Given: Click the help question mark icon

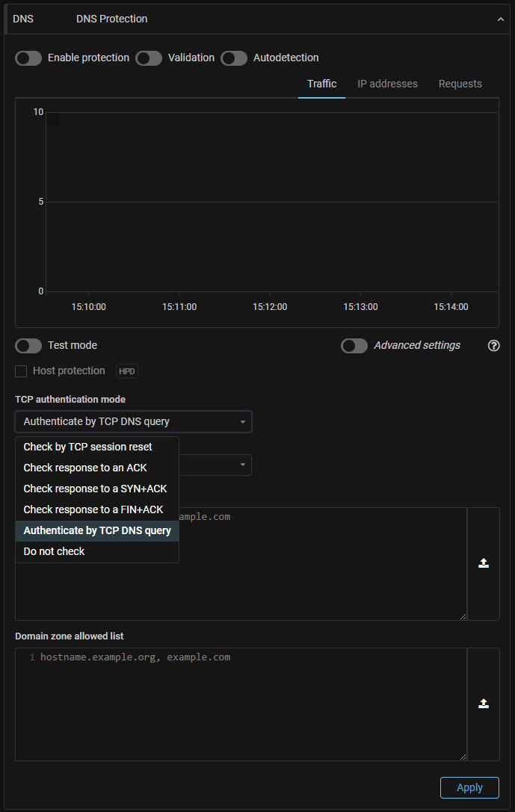Looking at the screenshot, I should [493, 346].
